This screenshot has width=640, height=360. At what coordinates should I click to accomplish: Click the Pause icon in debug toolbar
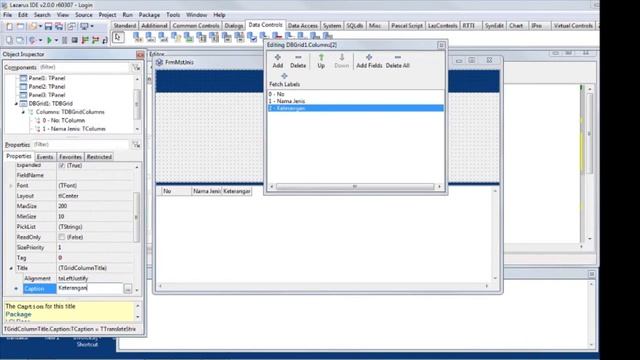[x=64, y=40]
